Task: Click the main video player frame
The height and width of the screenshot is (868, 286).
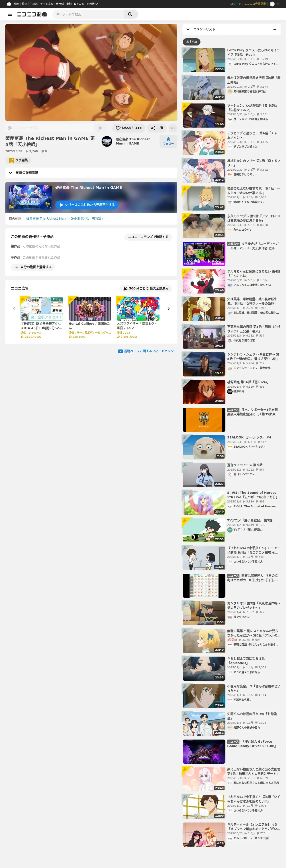Action: 91,72
